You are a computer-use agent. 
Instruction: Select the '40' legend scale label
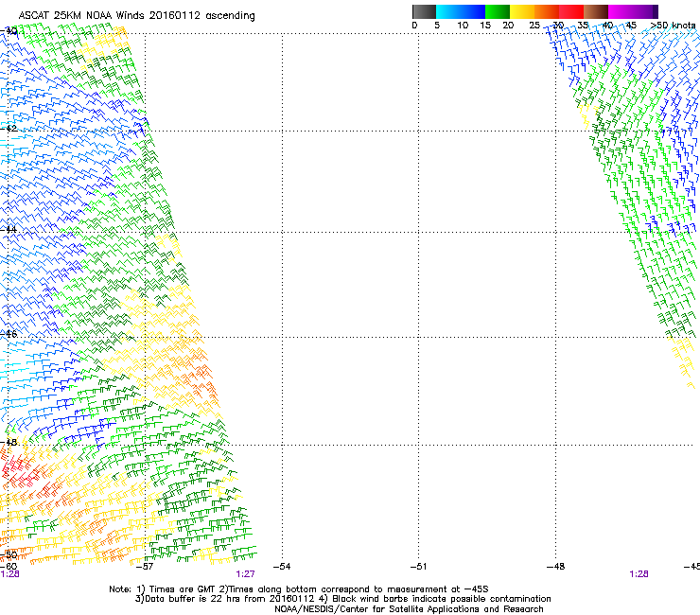[x=607, y=26]
